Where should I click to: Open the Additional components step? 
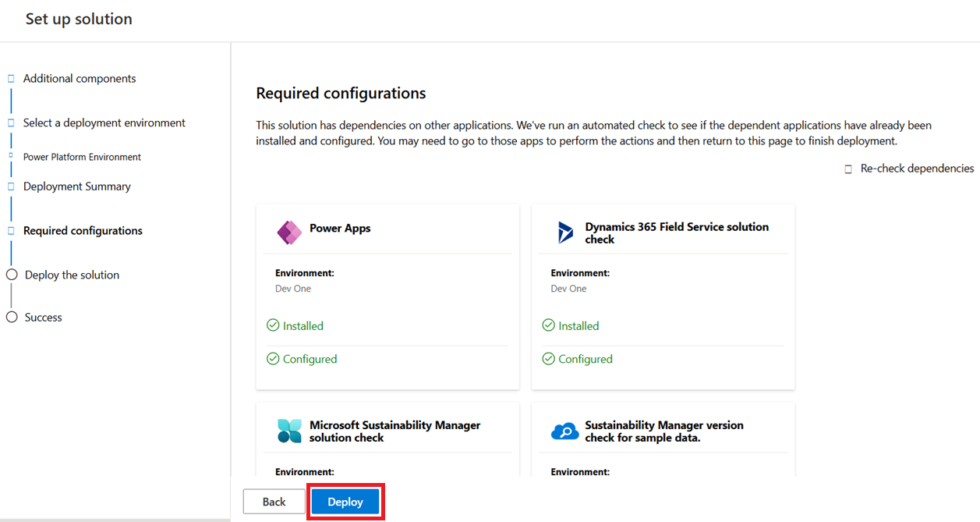pyautogui.click(x=80, y=79)
